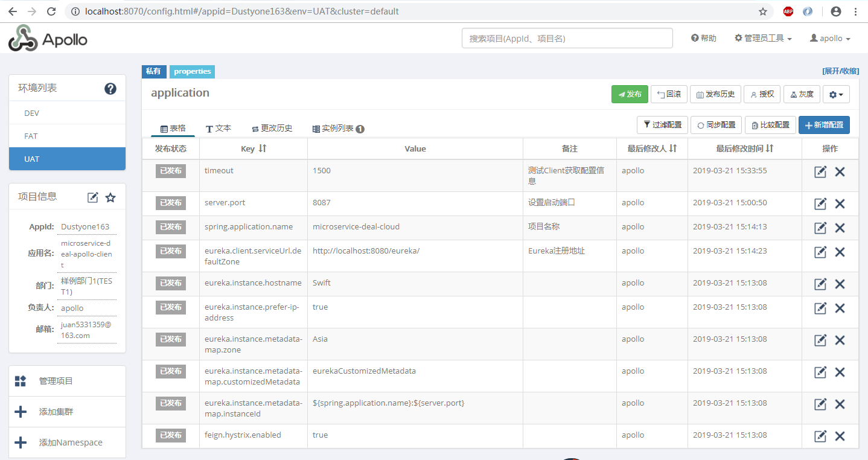The width and height of the screenshot is (868, 460).
Task: Open the 管理员工具 dropdown
Action: coord(763,38)
